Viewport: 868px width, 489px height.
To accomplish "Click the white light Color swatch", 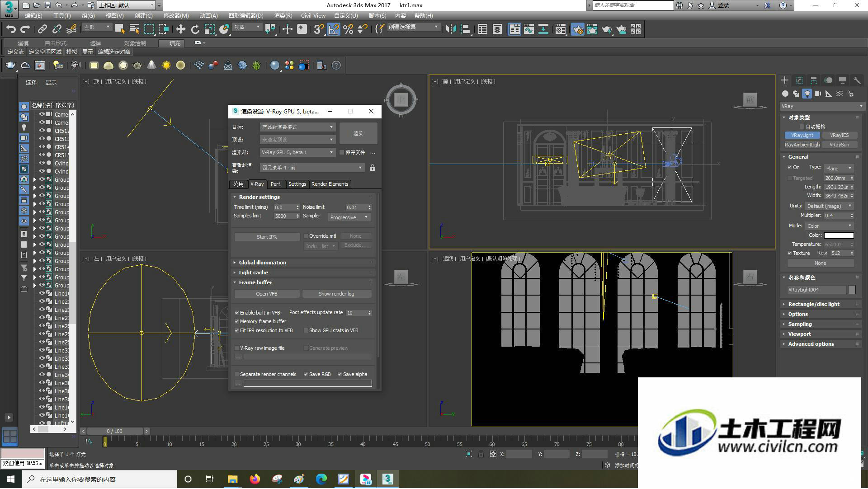I will click(839, 236).
